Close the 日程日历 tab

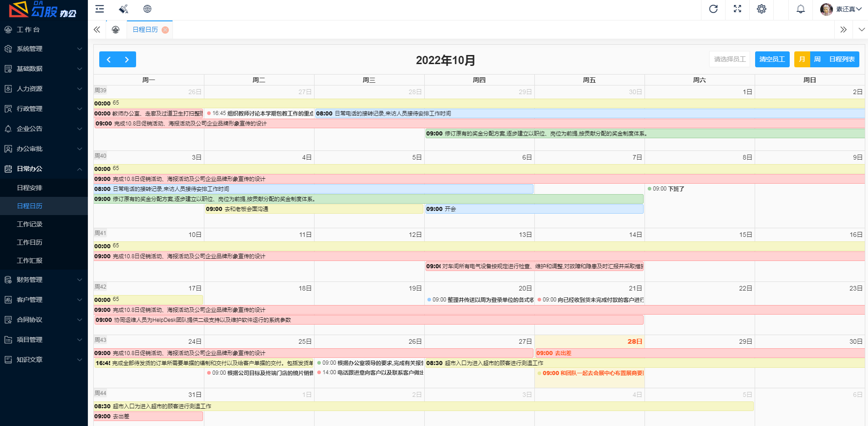[x=165, y=30]
